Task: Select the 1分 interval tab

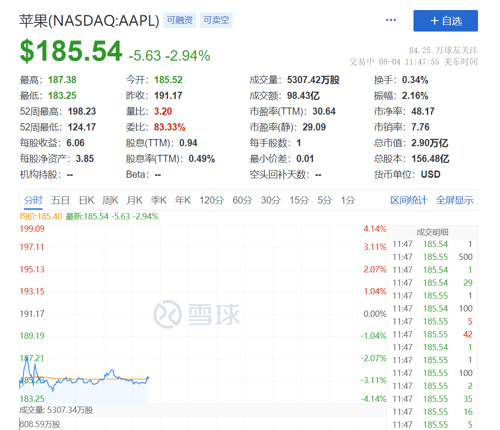Action: pyautogui.click(x=348, y=200)
